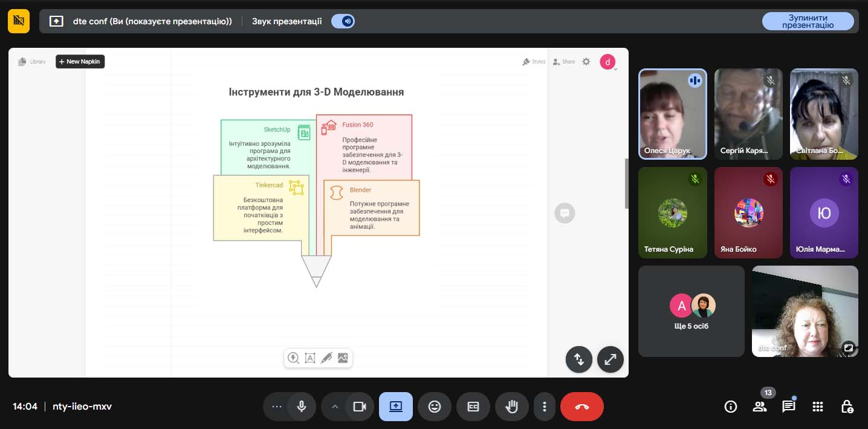
Task: Show the participants list
Action: coord(759,407)
